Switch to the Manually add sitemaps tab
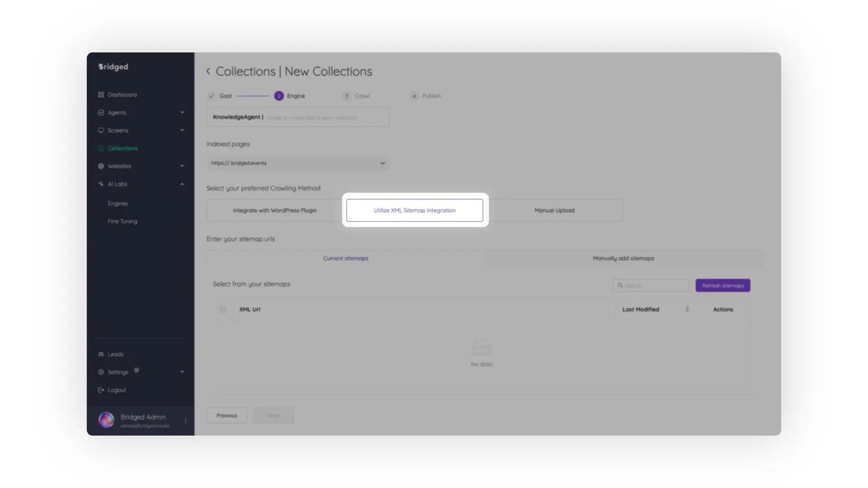868x488 pixels. point(623,258)
